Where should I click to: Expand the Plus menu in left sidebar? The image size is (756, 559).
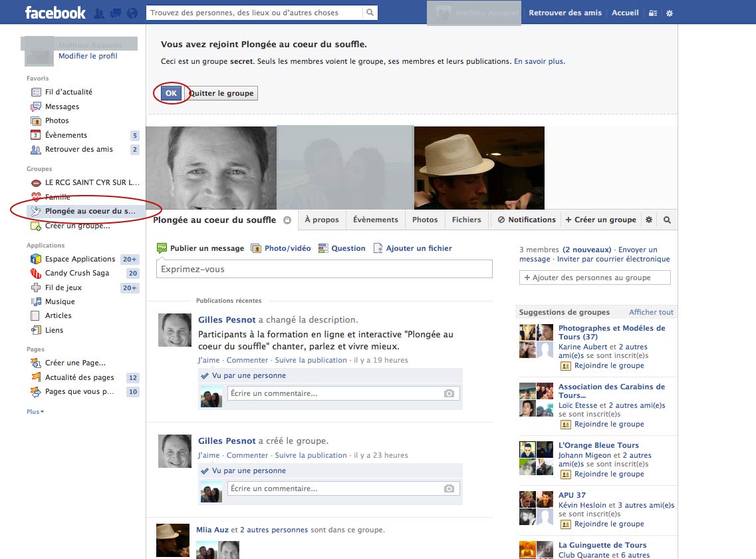(35, 412)
